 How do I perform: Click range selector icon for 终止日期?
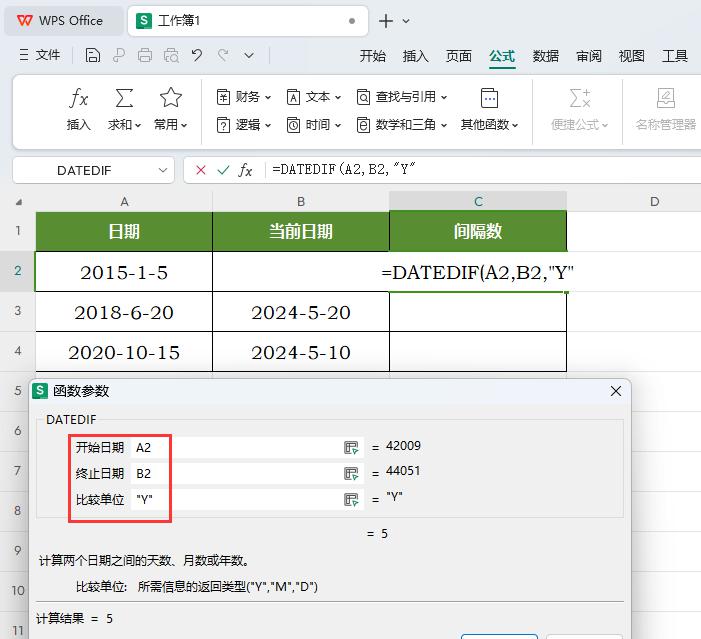(x=351, y=474)
